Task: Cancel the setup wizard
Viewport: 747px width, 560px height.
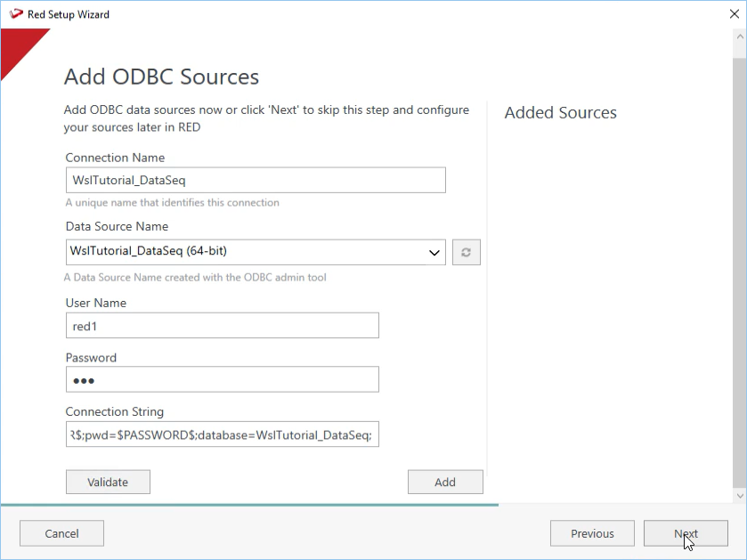Action: 61,533
